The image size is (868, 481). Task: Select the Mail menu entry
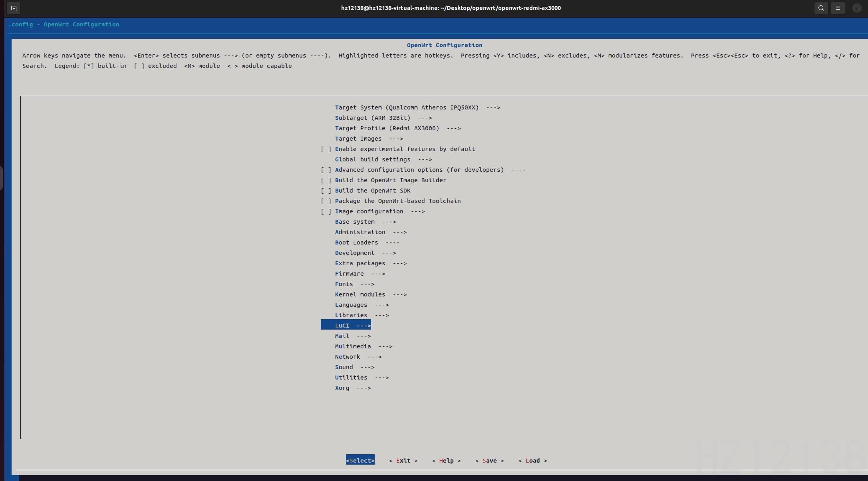[x=353, y=336]
